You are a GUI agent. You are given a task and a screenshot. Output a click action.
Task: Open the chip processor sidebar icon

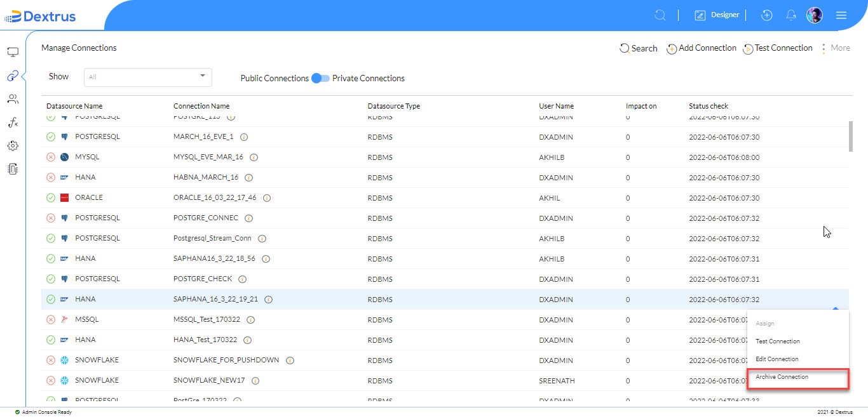13,169
